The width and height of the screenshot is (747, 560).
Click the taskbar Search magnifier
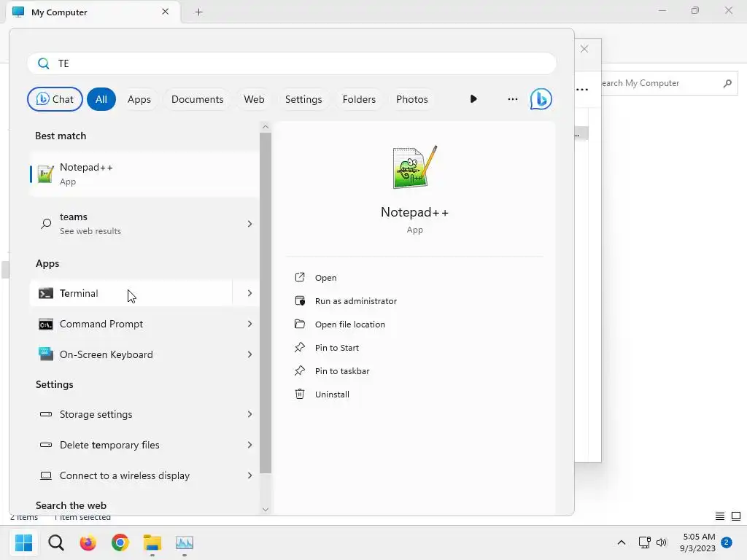tap(55, 542)
